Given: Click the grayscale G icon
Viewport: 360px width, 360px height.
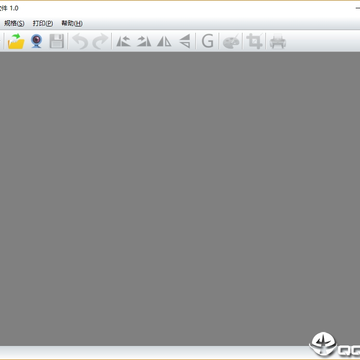Looking at the screenshot, I should click(207, 42).
